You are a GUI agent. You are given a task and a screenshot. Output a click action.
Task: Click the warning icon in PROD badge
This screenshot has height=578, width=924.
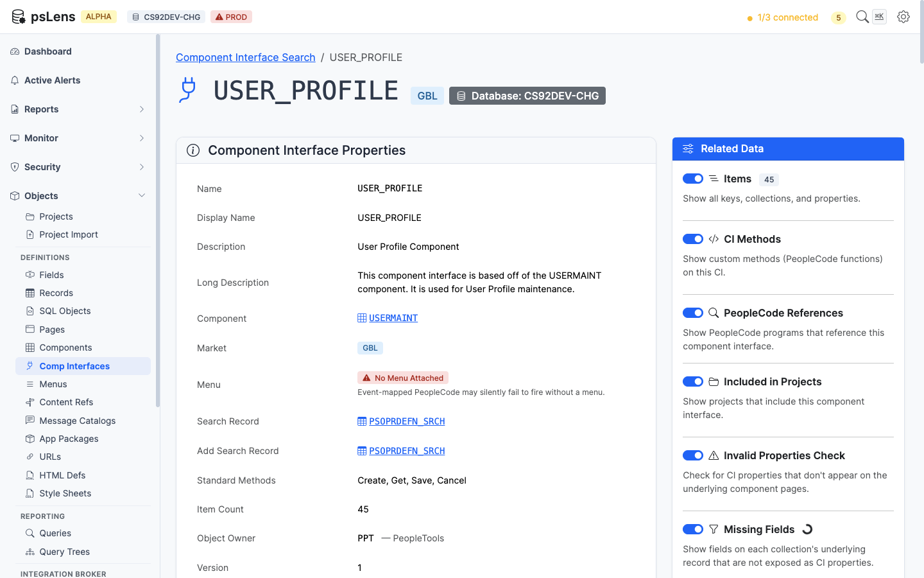click(219, 17)
